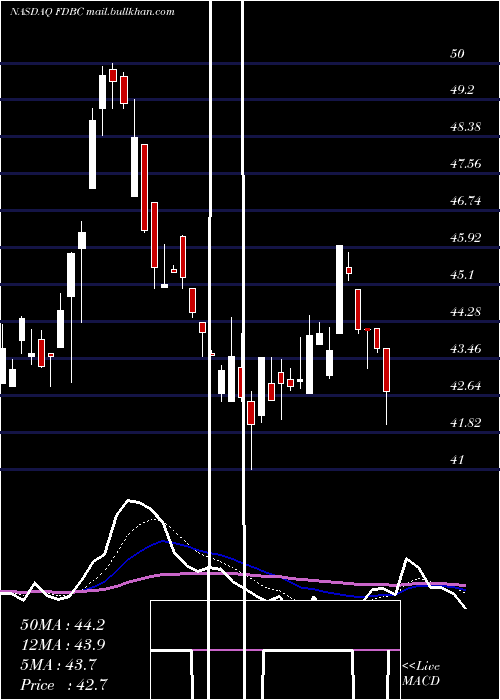Click the tall white candle reaching 45.92
500x700 pixels.
coord(339,289)
